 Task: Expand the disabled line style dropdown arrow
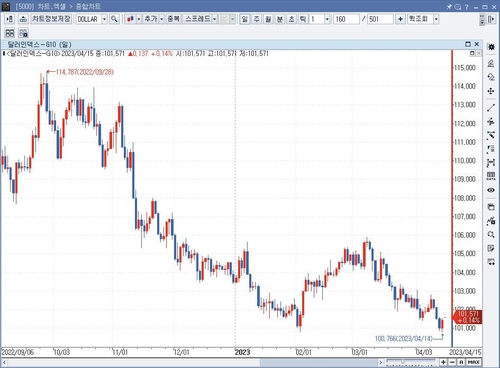tap(233, 19)
